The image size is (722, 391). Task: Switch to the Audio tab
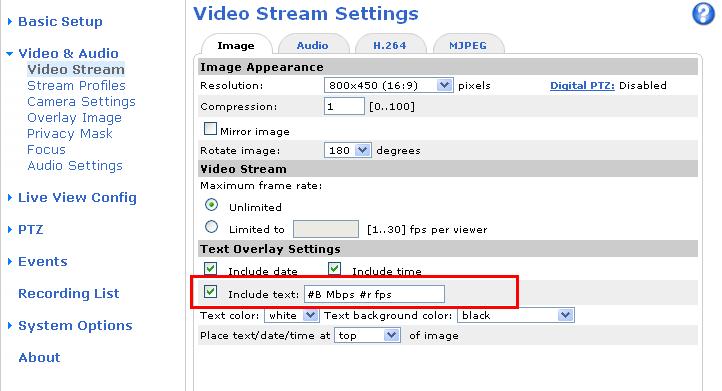[x=313, y=45]
